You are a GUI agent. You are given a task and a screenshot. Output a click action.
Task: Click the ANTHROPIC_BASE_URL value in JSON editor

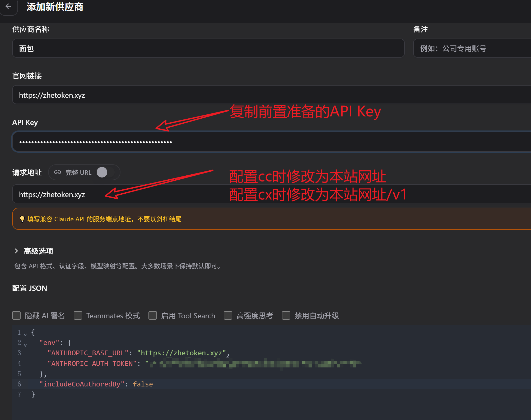point(181,353)
